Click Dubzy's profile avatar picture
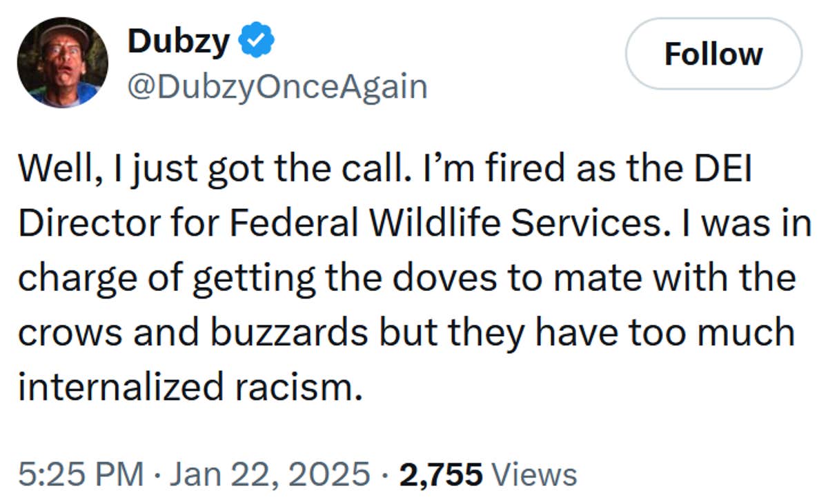Viewport: 828px width, 504px height. pyautogui.click(x=61, y=62)
